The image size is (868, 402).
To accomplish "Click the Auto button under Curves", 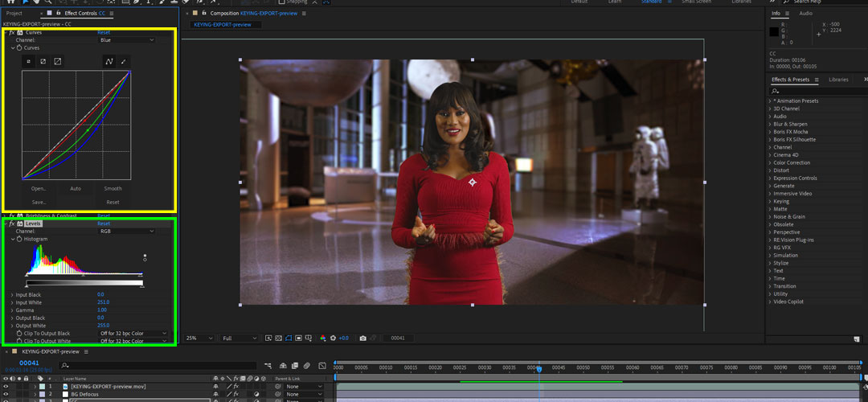I will (76, 189).
